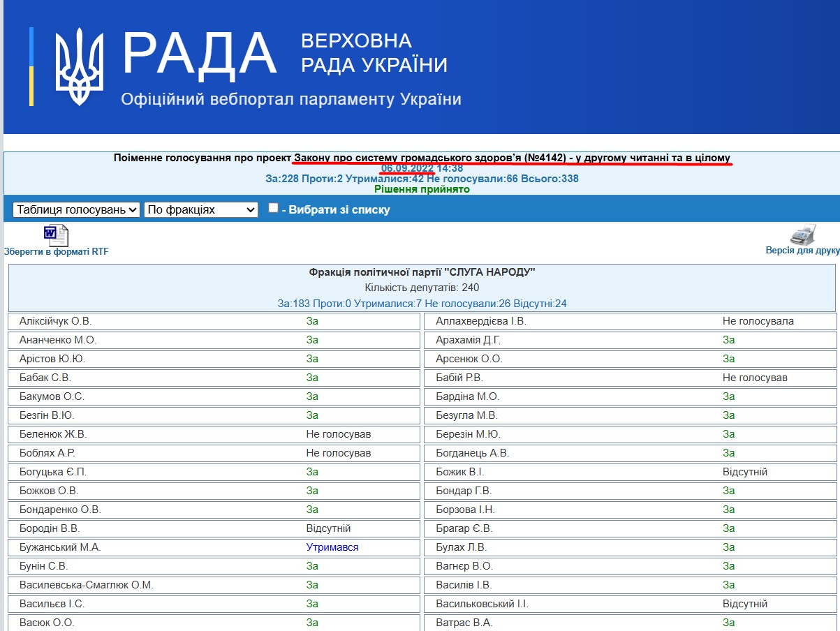Select deputy Васюк О.О.
Screen dimensions: 840x631
point(47,623)
